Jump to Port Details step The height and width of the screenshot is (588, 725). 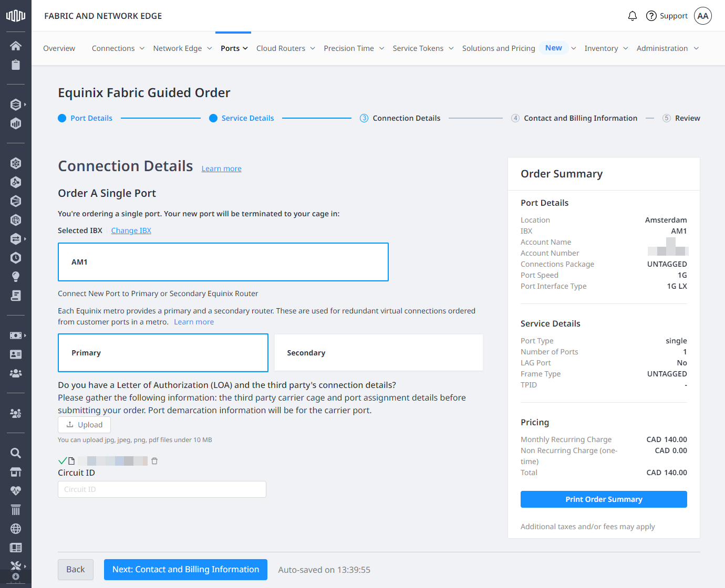(x=85, y=118)
